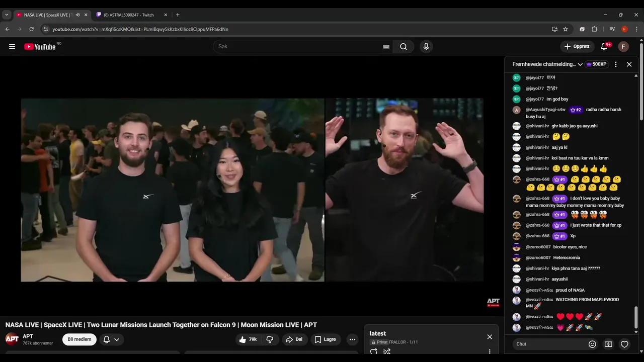Open the notification bell dropdown for APT channel
The width and height of the screenshot is (644, 362).
point(111,339)
